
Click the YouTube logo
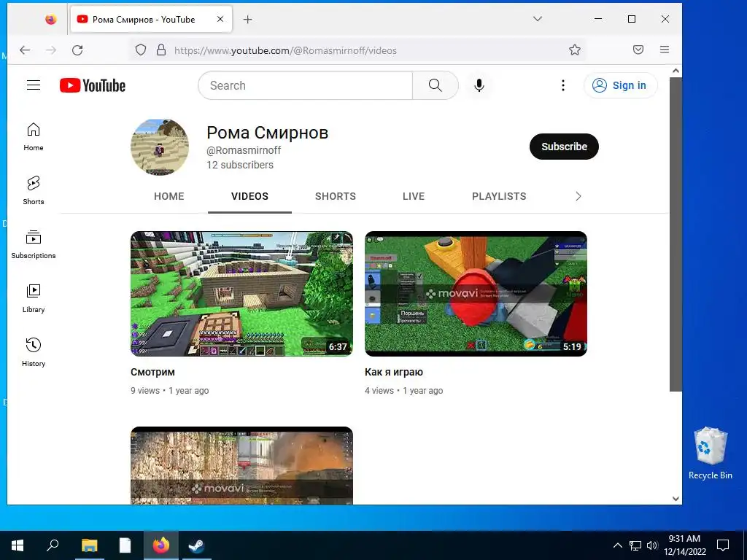click(93, 86)
